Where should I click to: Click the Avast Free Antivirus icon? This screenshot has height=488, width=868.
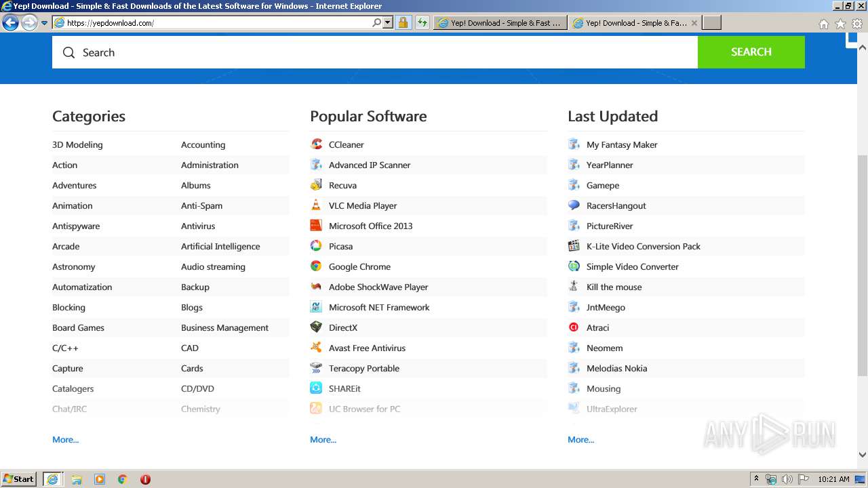316,348
